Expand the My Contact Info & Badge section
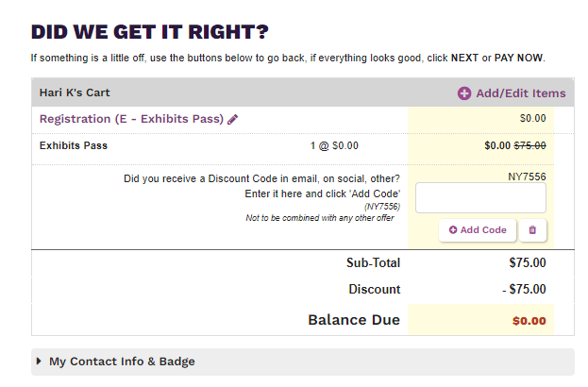 click(122, 362)
